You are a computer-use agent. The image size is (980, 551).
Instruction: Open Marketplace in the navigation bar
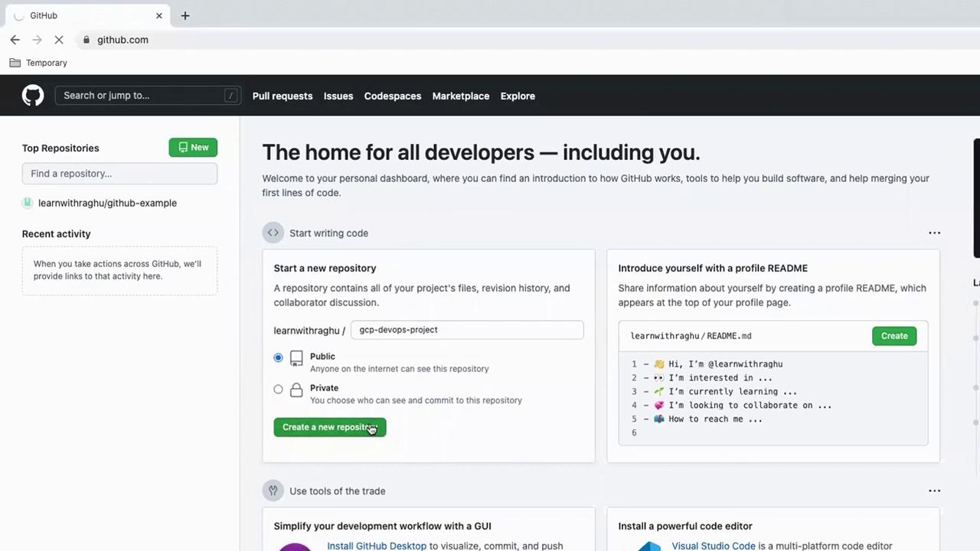point(461,96)
